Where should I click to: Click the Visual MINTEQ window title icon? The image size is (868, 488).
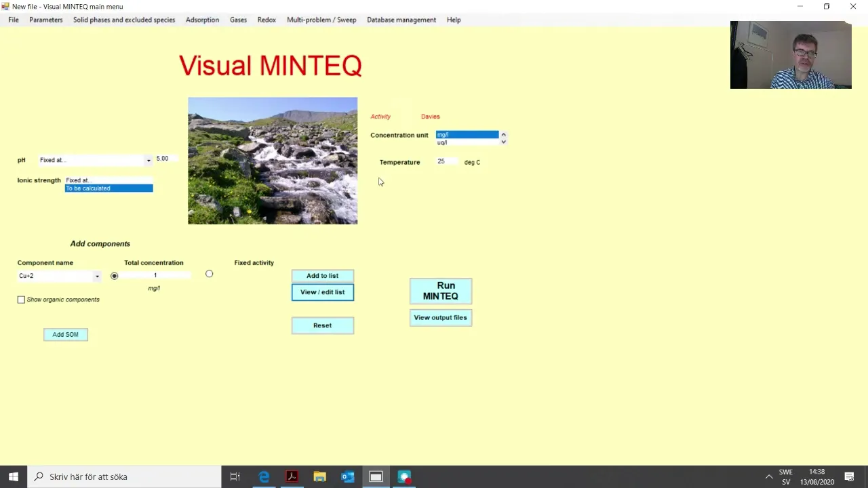click(5, 6)
